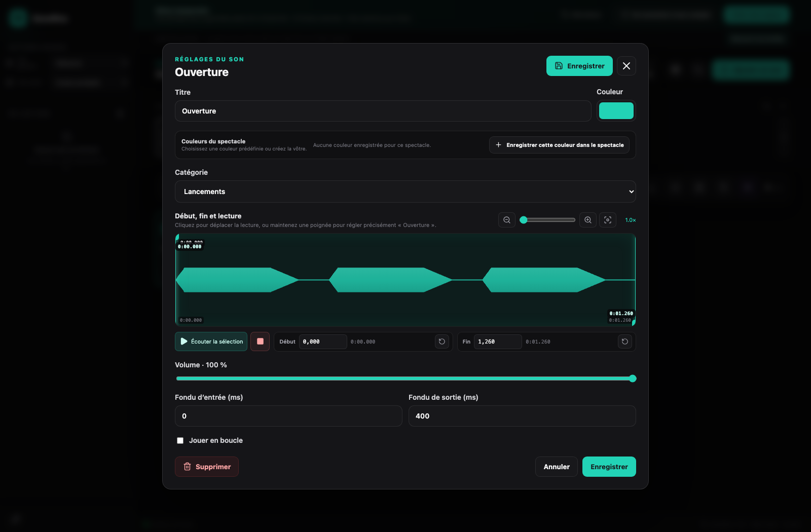Click the waveform zoom-out magnifier icon
The image size is (811, 532).
507,220
